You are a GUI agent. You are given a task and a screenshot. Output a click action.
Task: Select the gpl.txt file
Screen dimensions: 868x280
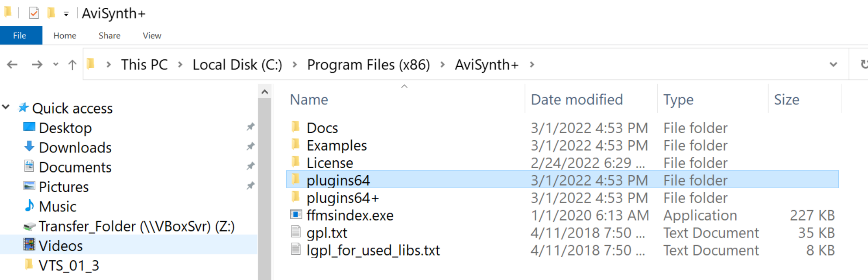[x=326, y=233]
